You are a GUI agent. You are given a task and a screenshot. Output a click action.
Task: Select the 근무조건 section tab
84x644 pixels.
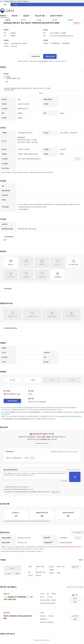[23, 20]
